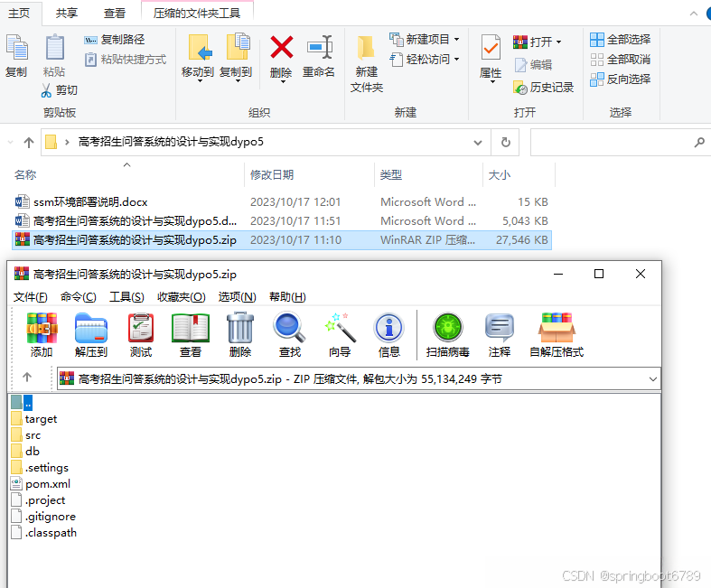Open the WinRAR Tools (工具) menu
This screenshot has width=711, height=588.
pos(126,297)
